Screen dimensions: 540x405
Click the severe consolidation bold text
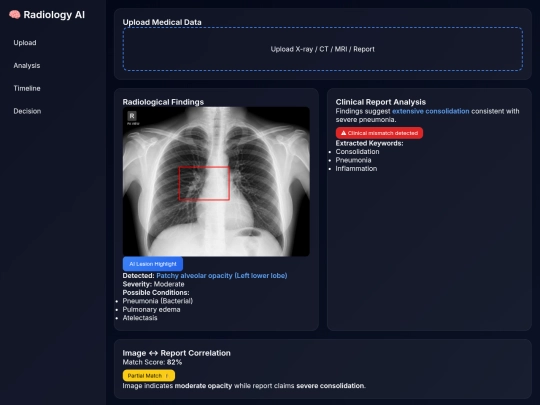coord(330,386)
